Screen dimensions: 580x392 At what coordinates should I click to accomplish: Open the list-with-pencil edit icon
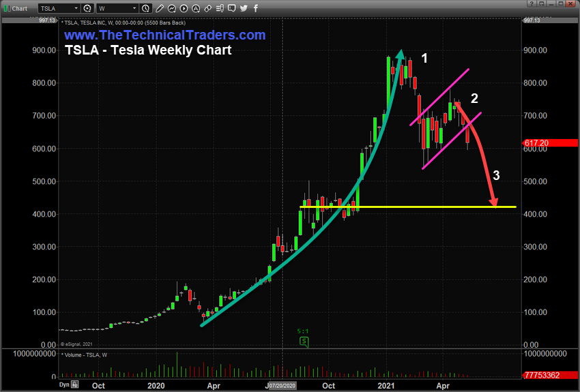[220, 8]
